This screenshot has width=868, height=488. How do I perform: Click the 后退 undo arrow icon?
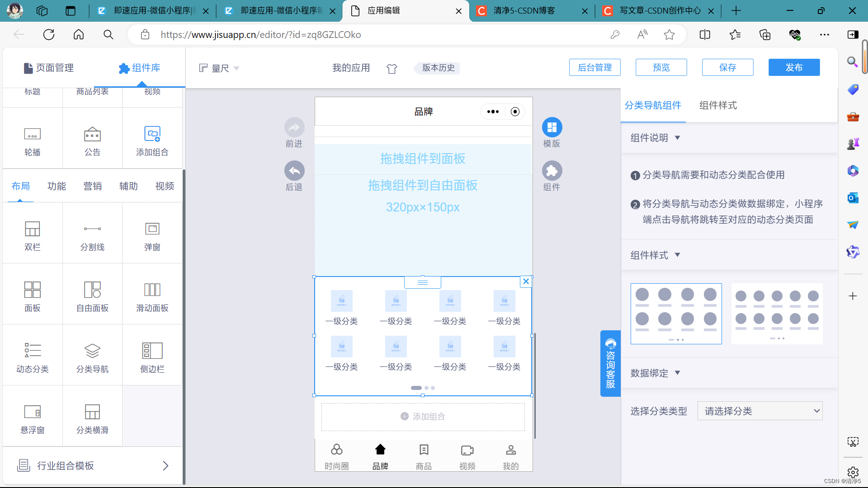(x=294, y=171)
